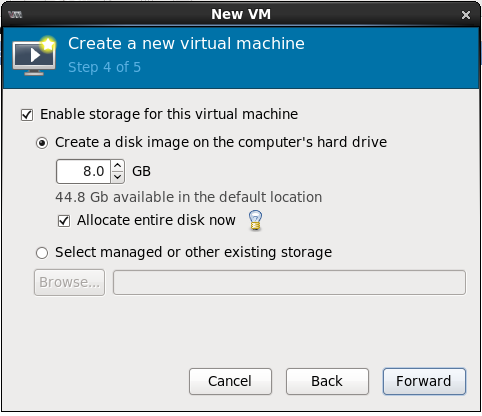482x416 pixels.
Task: Cancel the new virtual machine wizard
Action: point(230,381)
